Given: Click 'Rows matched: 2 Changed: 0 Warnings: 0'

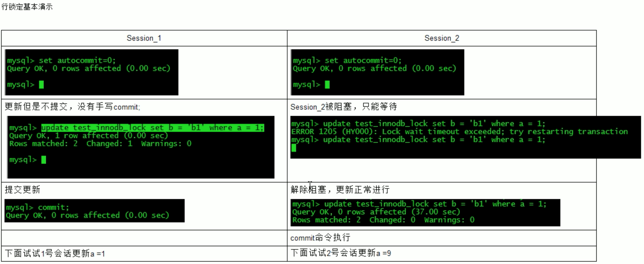Looking at the screenshot, I should [x=383, y=220].
